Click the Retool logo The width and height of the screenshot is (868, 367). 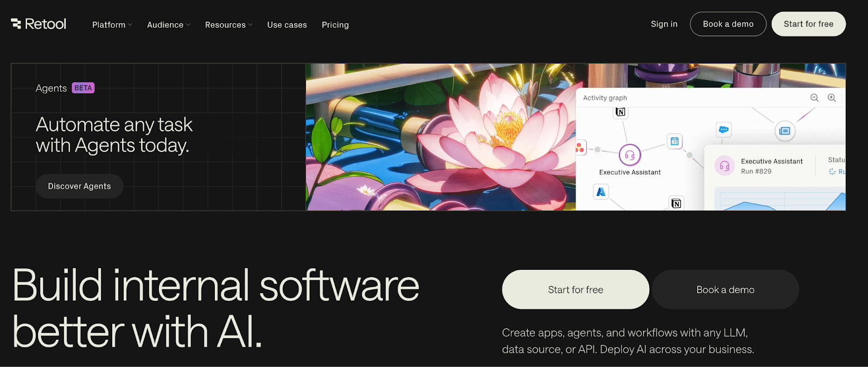39,24
